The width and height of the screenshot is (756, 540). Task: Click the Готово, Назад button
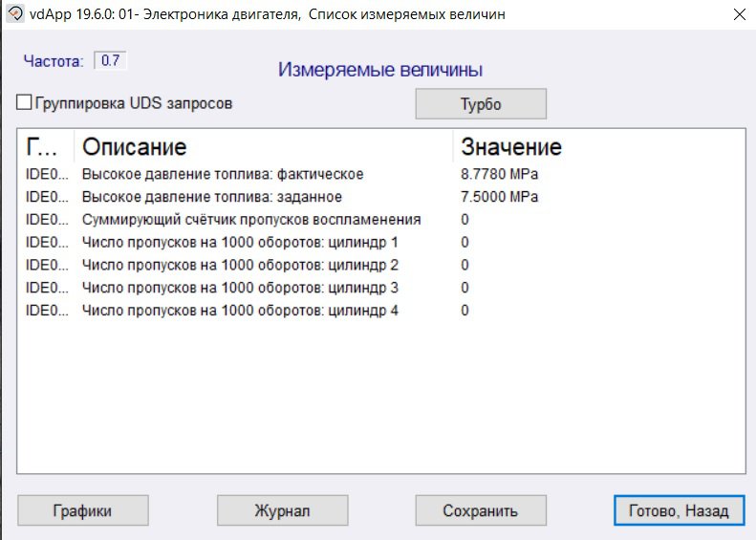click(679, 510)
